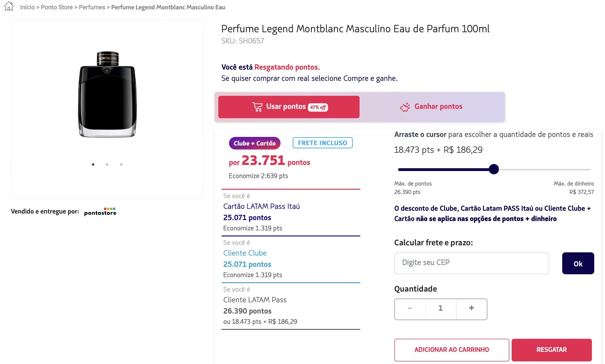Switch to Usar pontos tab

click(289, 107)
